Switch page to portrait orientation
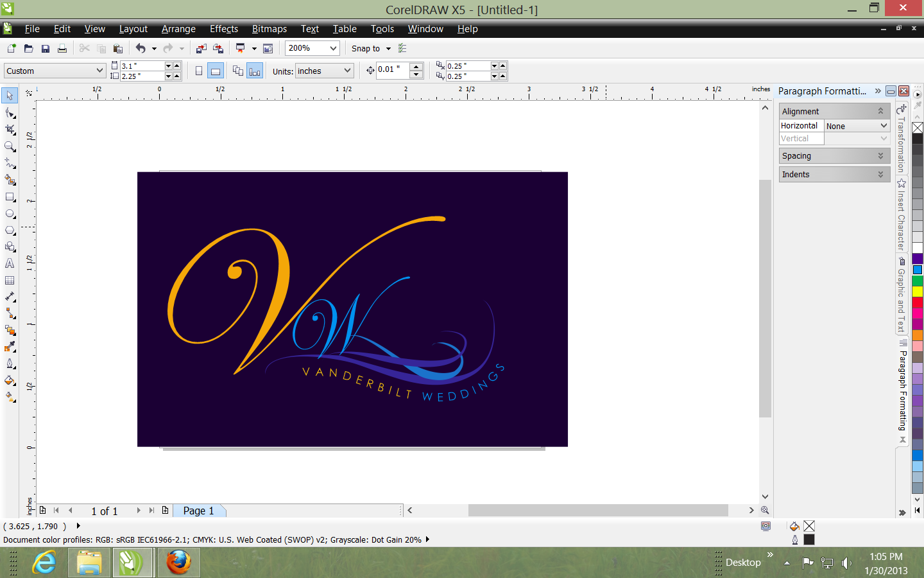The width and height of the screenshot is (924, 578). [x=199, y=71]
